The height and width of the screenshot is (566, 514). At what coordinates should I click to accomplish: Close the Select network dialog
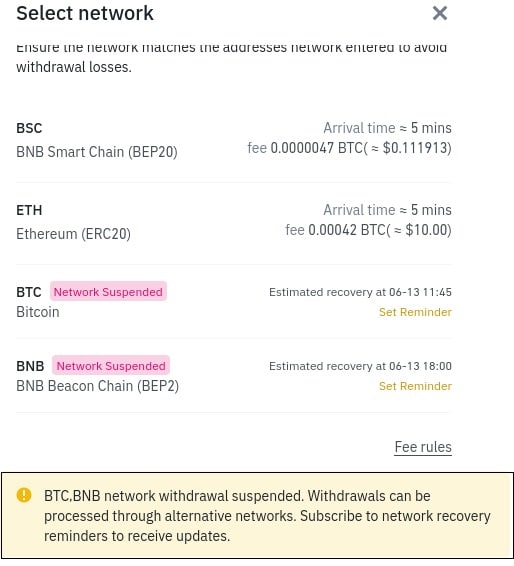point(440,13)
